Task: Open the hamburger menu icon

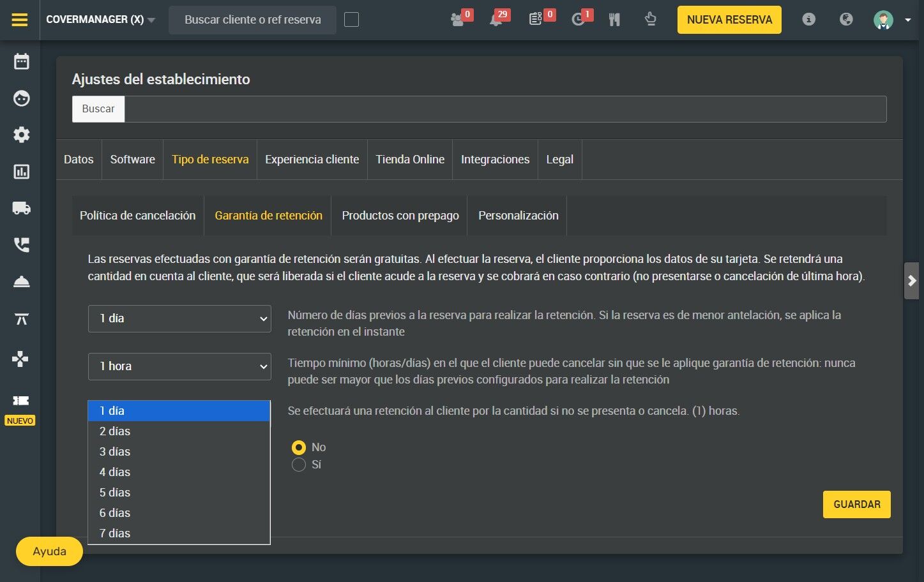Action: tap(20, 20)
